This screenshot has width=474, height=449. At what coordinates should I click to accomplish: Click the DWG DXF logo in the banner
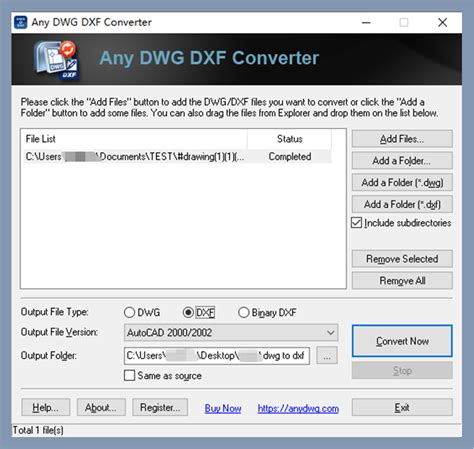point(57,60)
